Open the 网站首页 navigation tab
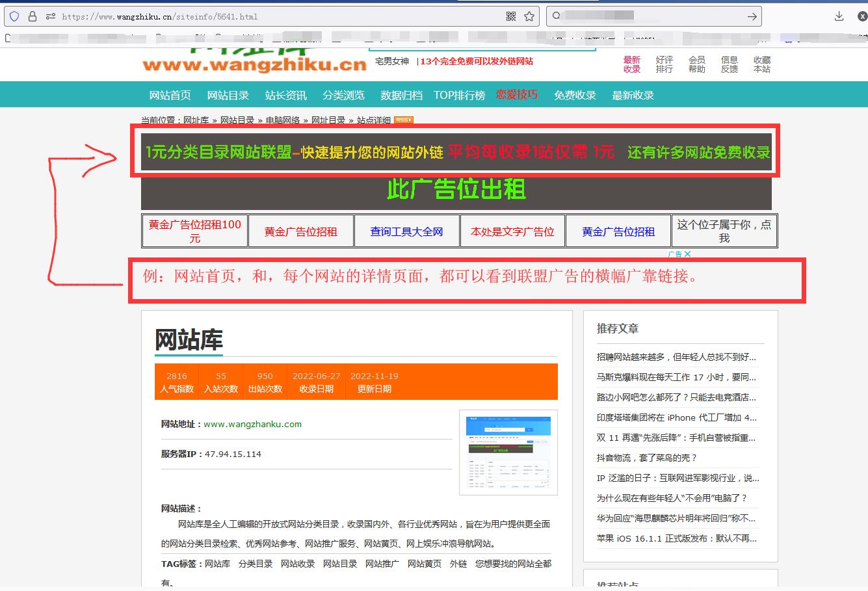Screen dimensions: 868x591 coord(170,95)
